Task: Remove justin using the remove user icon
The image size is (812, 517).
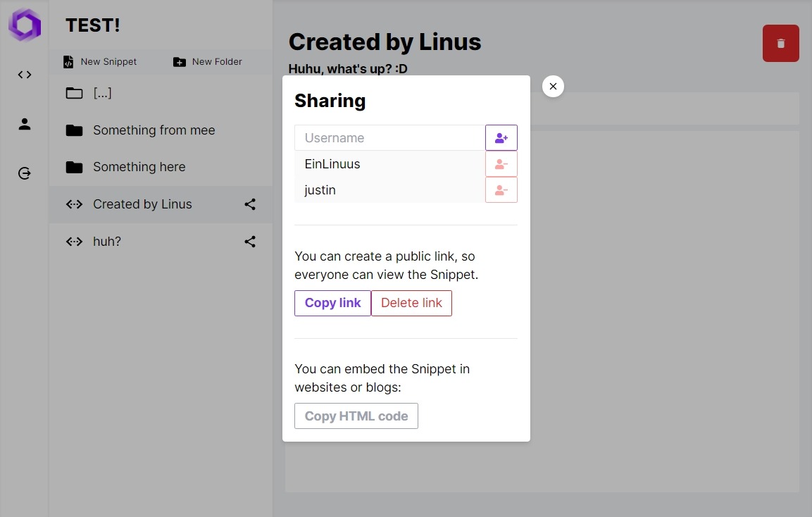Action: pos(501,189)
